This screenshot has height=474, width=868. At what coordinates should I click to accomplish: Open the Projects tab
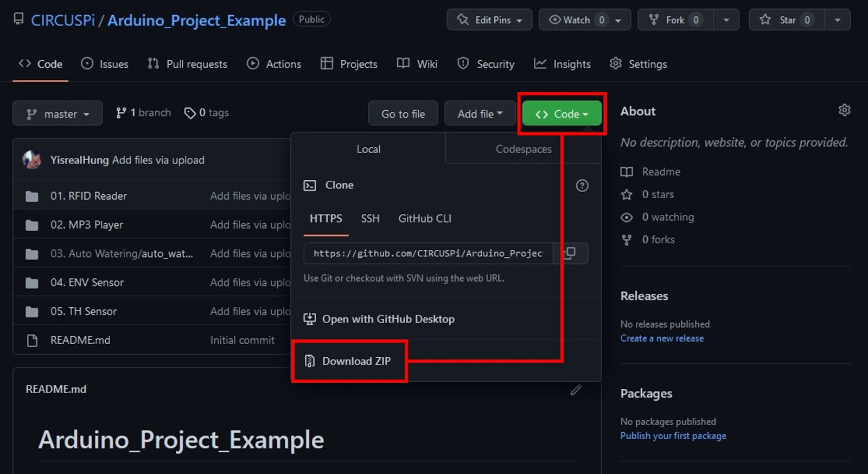pos(349,64)
